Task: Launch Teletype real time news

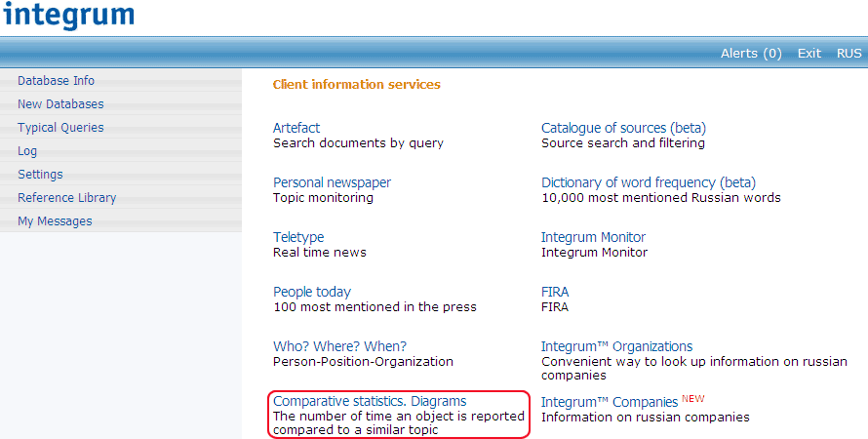Action: 298,237
